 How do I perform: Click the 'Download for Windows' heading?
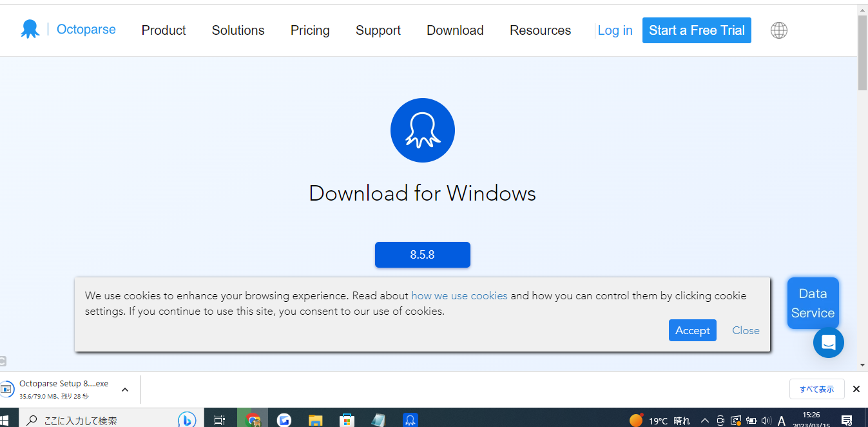pos(423,194)
